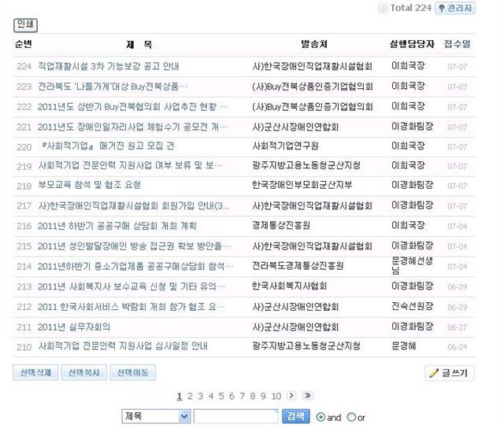This screenshot has height=428, width=504.
Task: Click the search keyword text field
Action: pos(235,416)
